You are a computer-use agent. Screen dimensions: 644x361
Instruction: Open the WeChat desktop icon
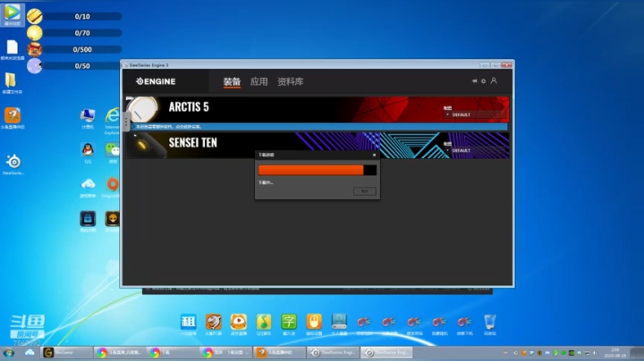[x=112, y=153]
